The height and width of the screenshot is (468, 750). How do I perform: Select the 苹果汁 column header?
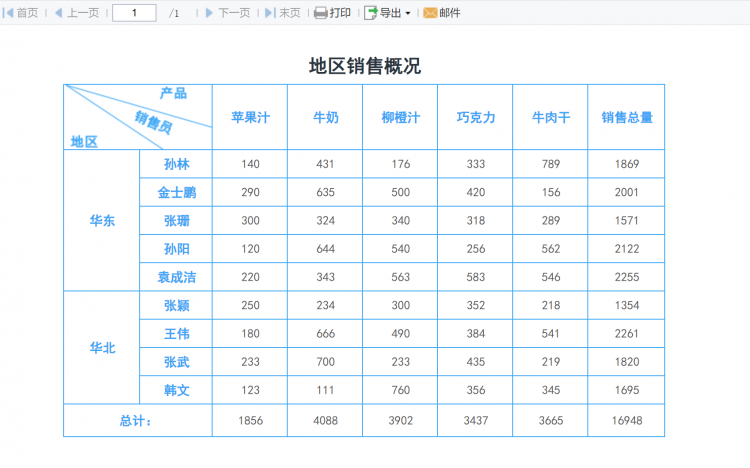click(250, 117)
